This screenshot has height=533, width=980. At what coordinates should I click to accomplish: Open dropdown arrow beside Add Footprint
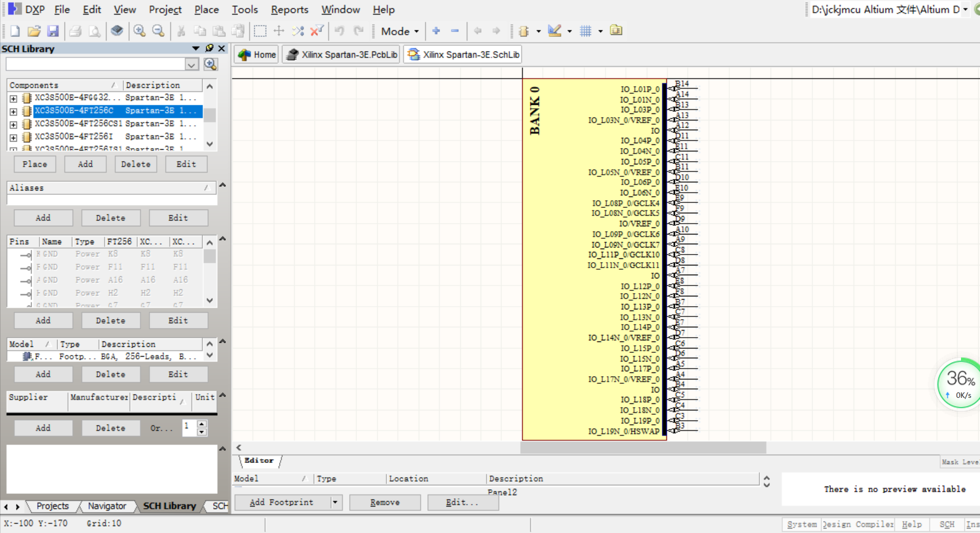click(335, 502)
